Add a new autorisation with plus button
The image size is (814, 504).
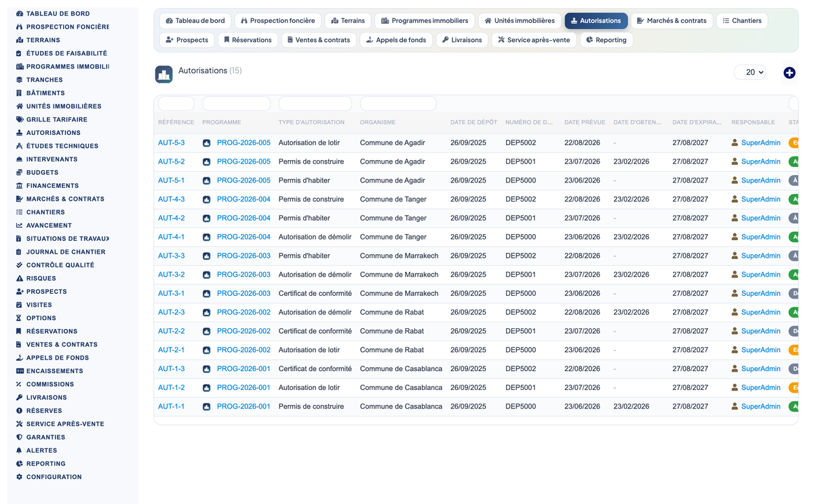tap(790, 73)
